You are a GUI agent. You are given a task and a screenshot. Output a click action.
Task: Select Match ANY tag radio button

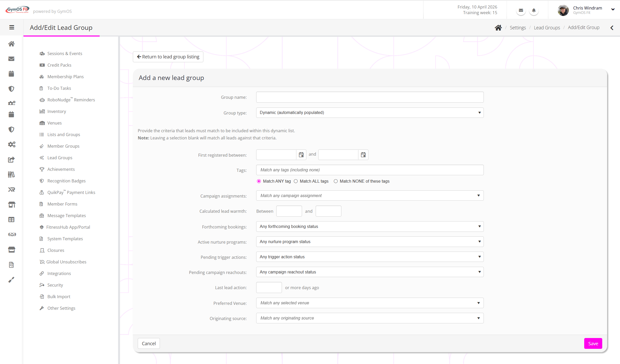259,181
